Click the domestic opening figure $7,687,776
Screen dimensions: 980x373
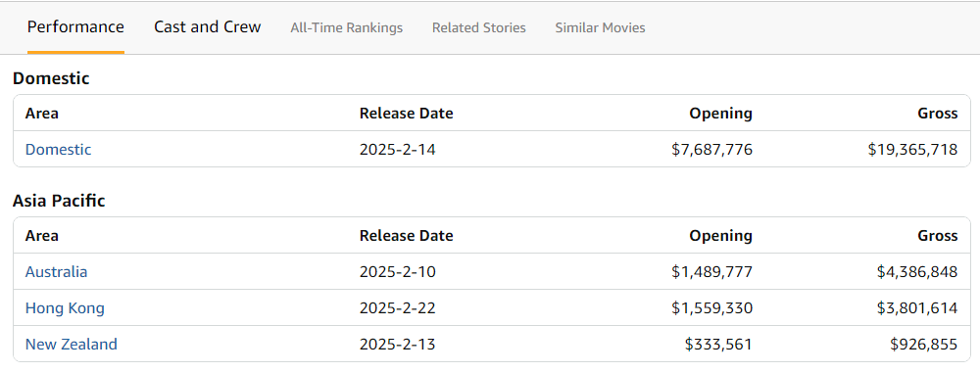tap(711, 150)
